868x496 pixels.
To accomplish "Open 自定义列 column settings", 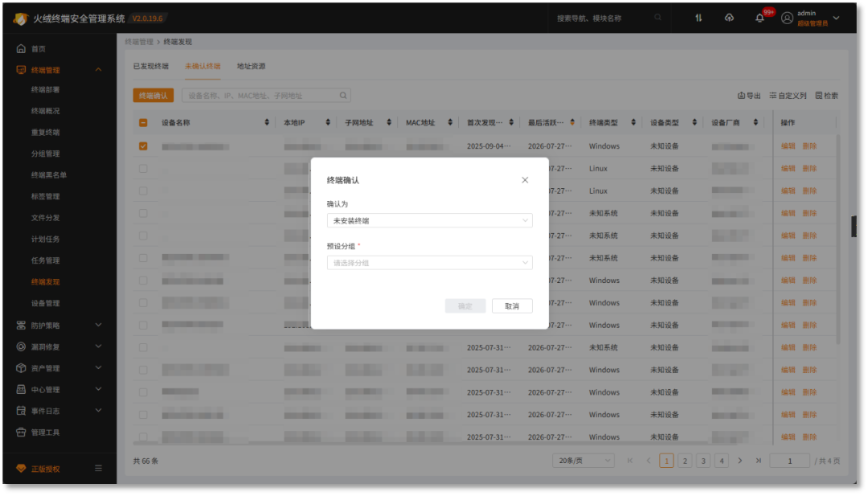I will coord(788,95).
